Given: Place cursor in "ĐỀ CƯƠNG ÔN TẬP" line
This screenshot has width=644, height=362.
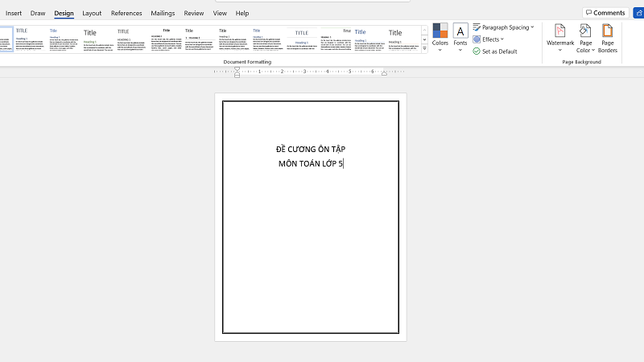Looking at the screenshot, I should click(x=311, y=150).
